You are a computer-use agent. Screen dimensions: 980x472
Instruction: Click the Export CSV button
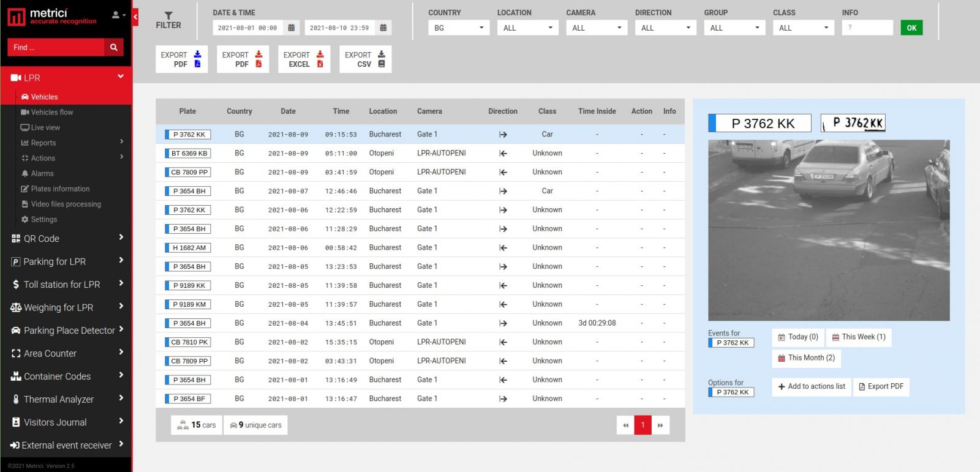[x=365, y=59]
